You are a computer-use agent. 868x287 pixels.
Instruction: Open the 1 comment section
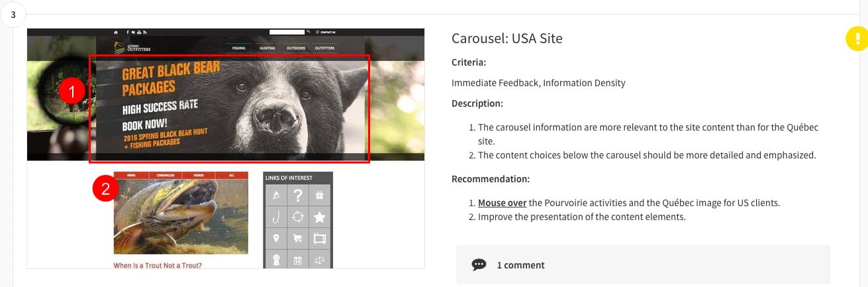point(643,264)
